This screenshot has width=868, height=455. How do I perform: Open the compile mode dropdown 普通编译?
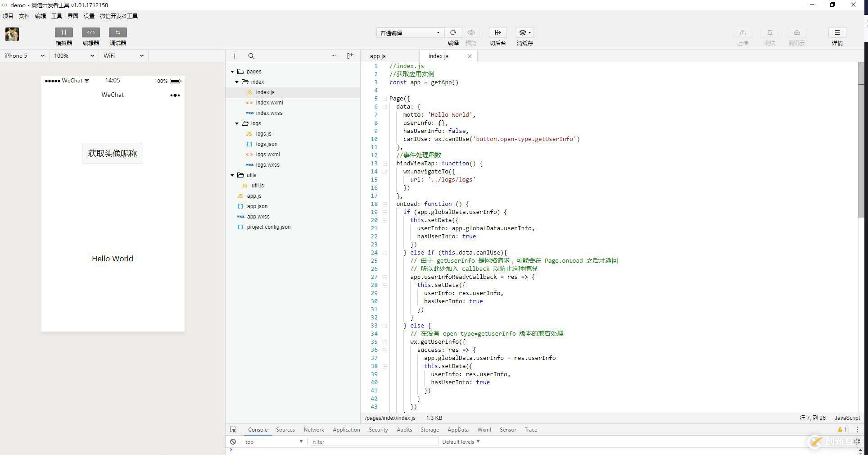(x=410, y=32)
